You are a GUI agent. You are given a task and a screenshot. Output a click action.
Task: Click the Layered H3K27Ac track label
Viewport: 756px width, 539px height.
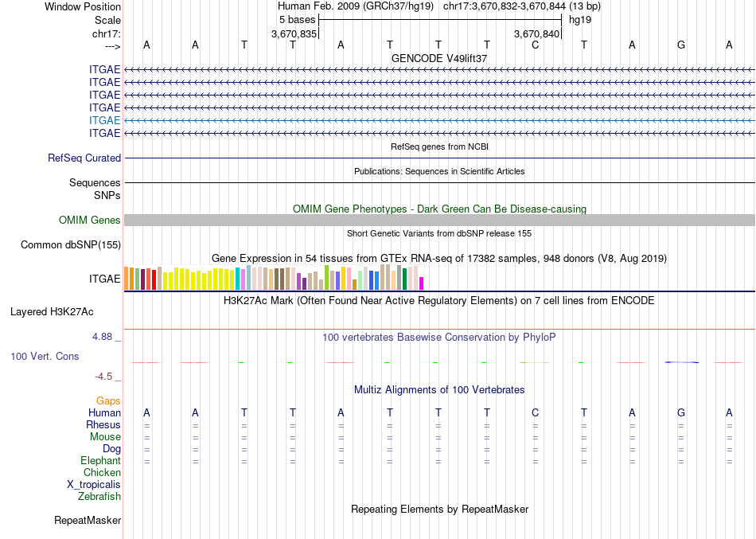tap(52, 312)
